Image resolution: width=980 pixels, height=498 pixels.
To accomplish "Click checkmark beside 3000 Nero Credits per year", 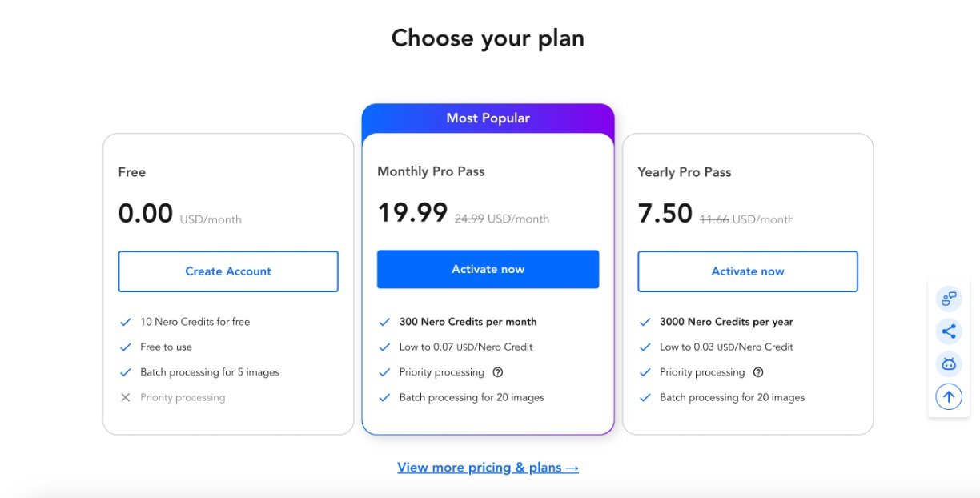I will (x=645, y=322).
